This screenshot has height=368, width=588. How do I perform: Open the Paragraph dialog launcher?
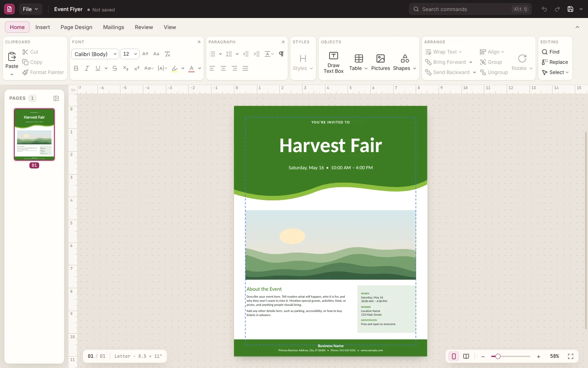coord(283,42)
